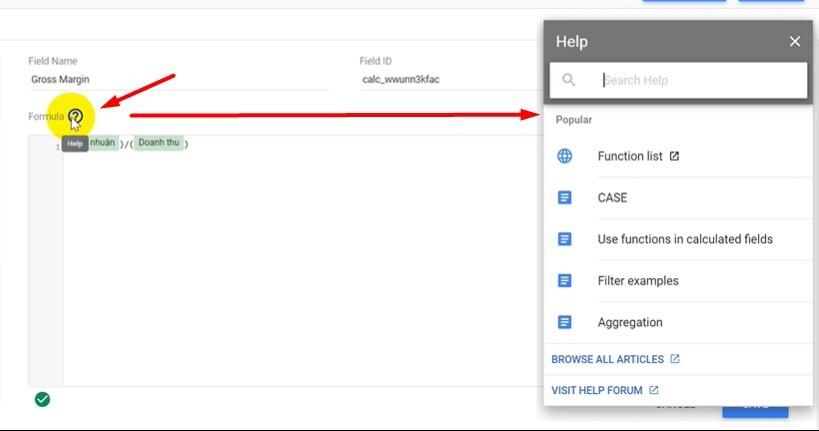The image size is (819, 431).
Task: Select the Doanh thu field chip in formula
Action: [159, 143]
